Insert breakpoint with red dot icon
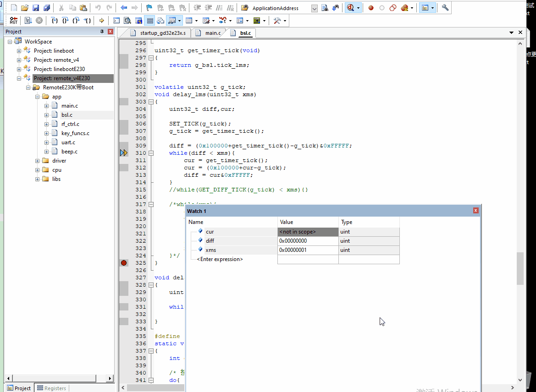This screenshot has width=536, height=392. 371,7
